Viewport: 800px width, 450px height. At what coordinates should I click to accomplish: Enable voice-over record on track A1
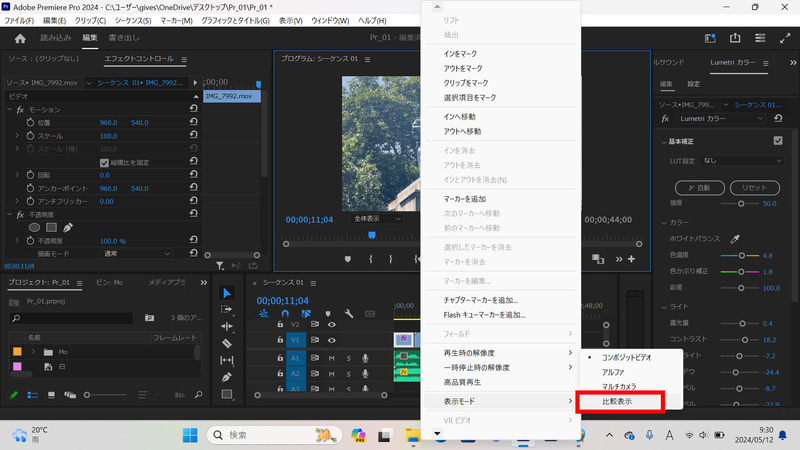pos(365,359)
